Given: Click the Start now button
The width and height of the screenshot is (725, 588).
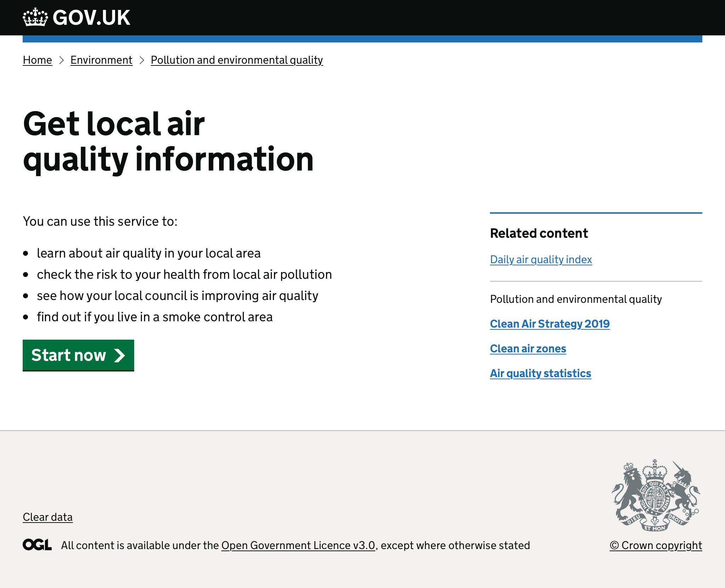Looking at the screenshot, I should click(x=78, y=355).
